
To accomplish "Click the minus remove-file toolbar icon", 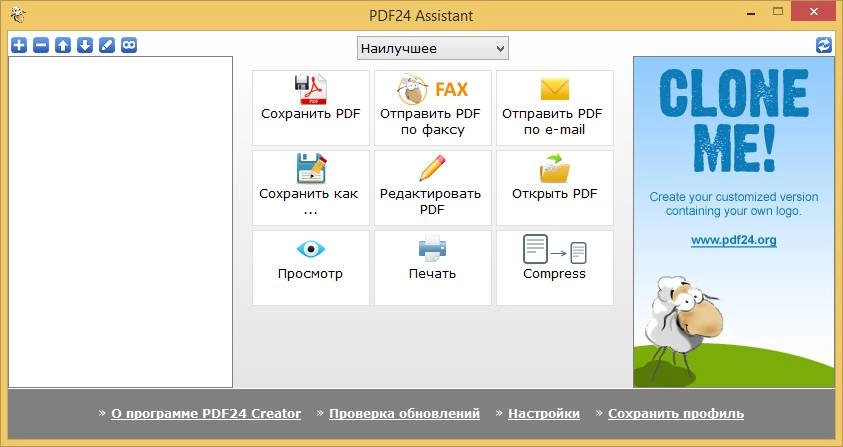I will coord(41,45).
